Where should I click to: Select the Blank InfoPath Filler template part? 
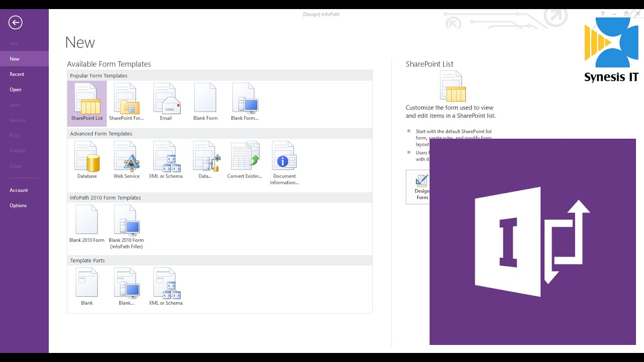(126, 288)
